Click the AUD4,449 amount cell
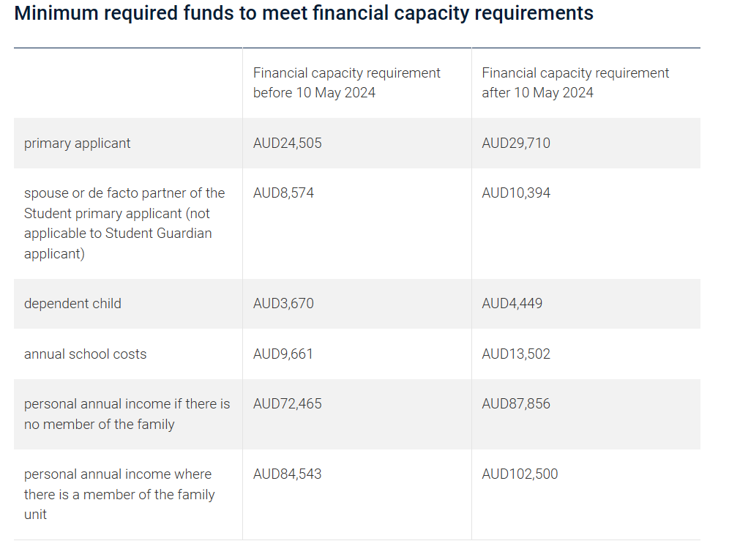 (512, 304)
